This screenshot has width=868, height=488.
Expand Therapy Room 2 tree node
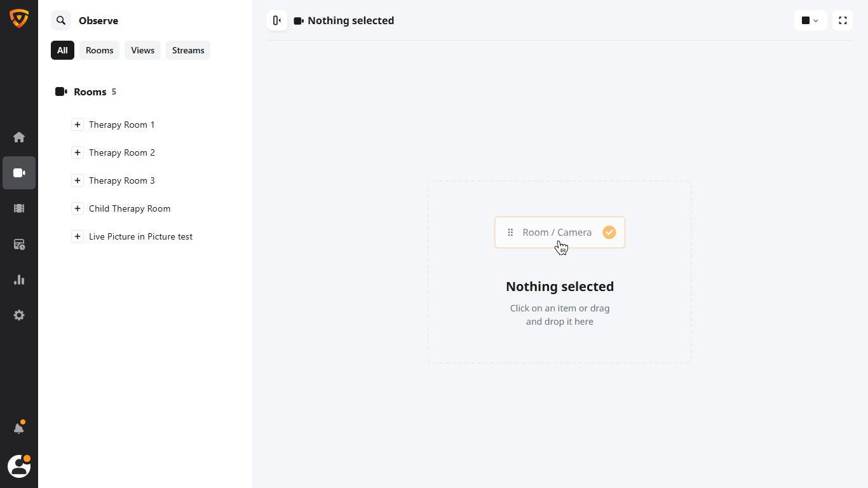(x=78, y=153)
